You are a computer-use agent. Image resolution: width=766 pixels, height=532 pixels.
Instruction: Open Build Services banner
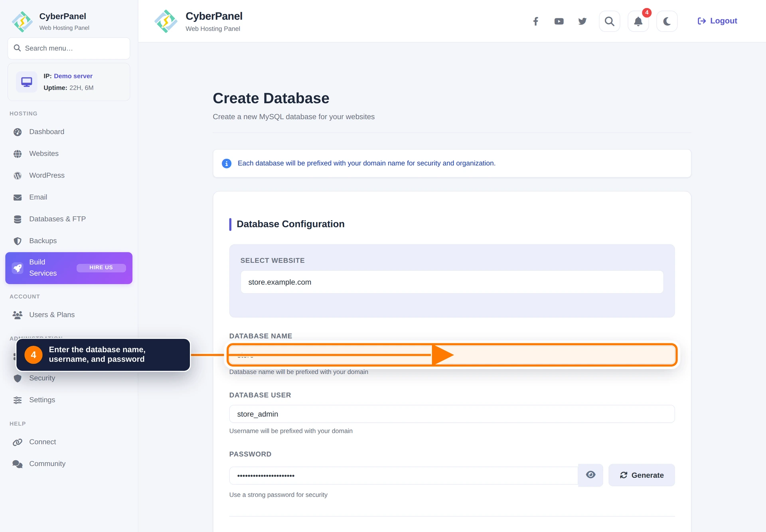(69, 268)
